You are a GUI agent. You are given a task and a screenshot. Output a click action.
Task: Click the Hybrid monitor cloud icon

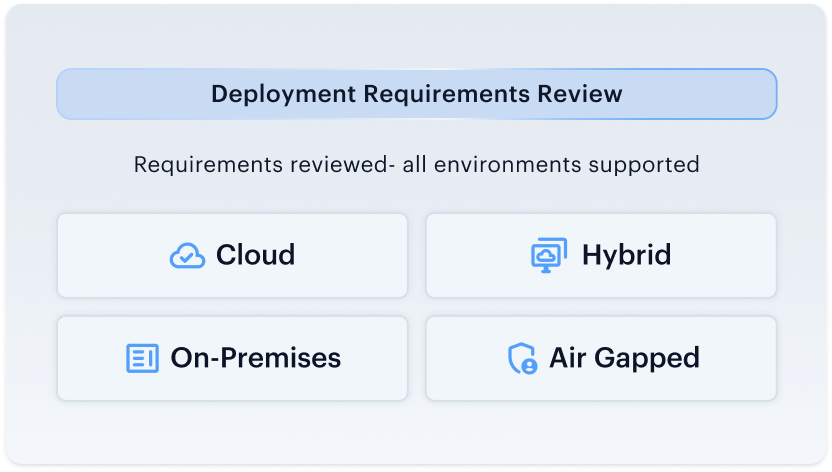click(x=549, y=255)
